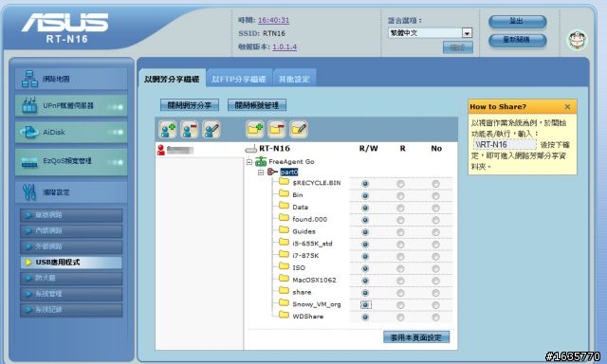Click the cartoon help mascot icon

coord(578,40)
